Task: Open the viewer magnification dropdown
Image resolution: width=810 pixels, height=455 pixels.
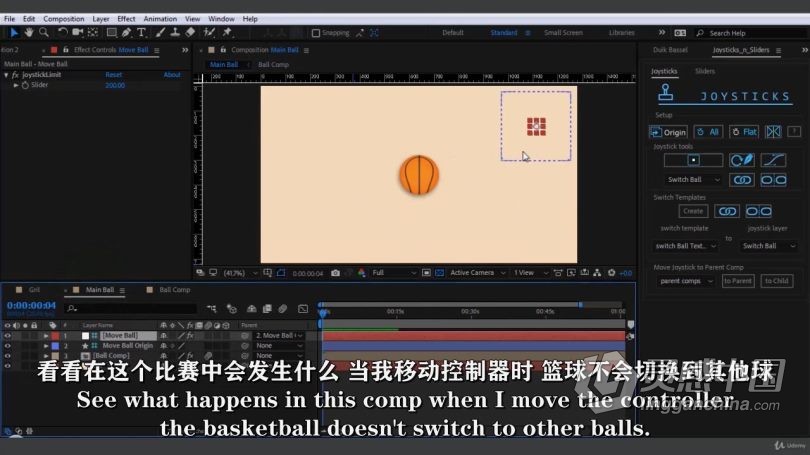Action: click(x=240, y=273)
